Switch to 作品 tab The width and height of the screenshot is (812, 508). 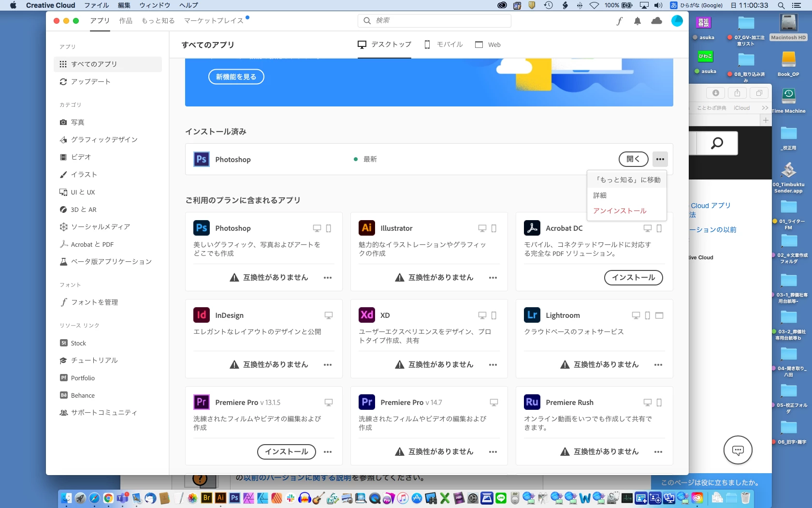[x=126, y=21]
